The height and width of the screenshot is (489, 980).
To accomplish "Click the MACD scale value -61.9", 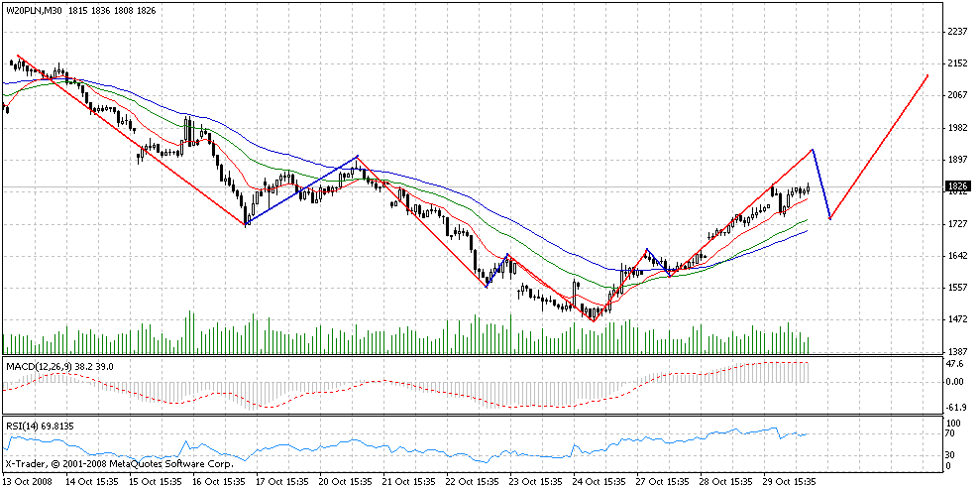I will 955,408.
